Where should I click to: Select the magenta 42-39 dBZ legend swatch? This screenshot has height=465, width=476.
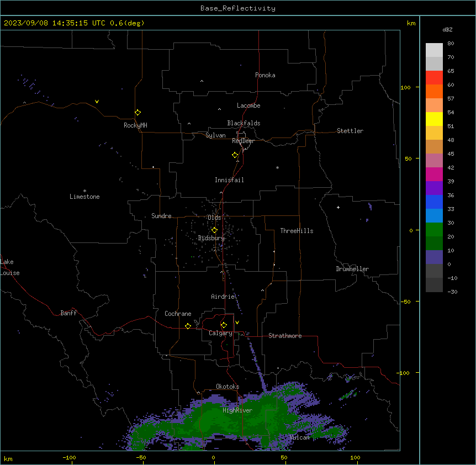(434, 175)
